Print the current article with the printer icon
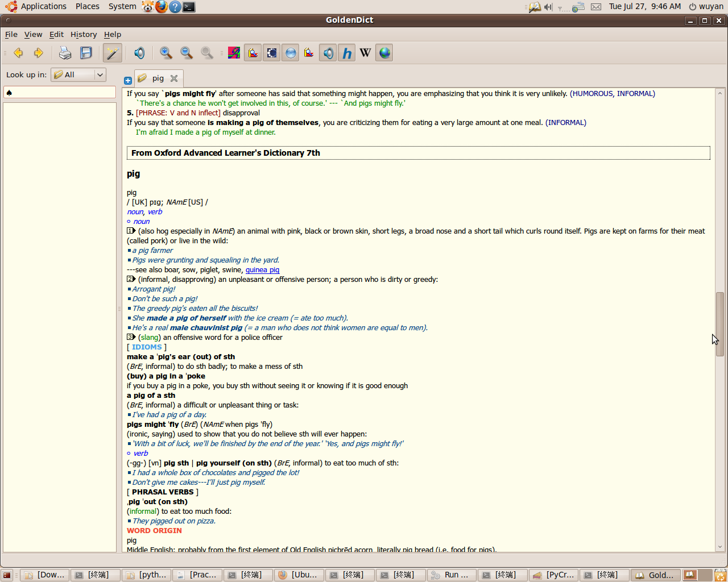Image resolution: width=728 pixels, height=582 pixels. click(x=65, y=53)
